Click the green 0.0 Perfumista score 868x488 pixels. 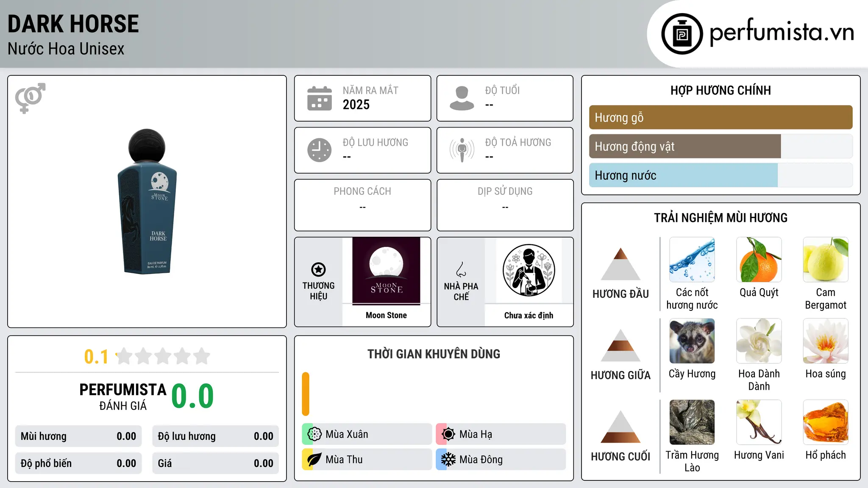tap(192, 396)
